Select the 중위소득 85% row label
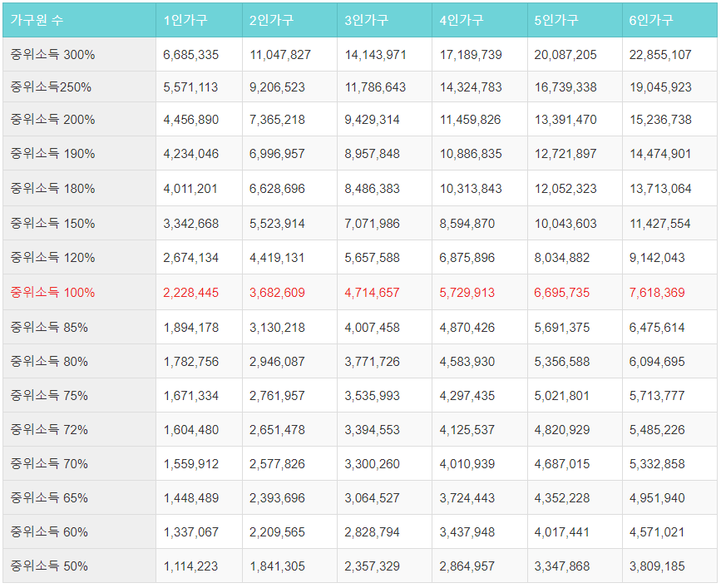This screenshot has width=721, height=588. click(49, 327)
